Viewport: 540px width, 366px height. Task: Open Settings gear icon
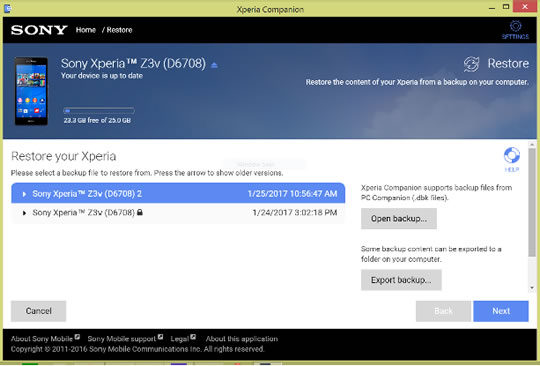pos(515,26)
